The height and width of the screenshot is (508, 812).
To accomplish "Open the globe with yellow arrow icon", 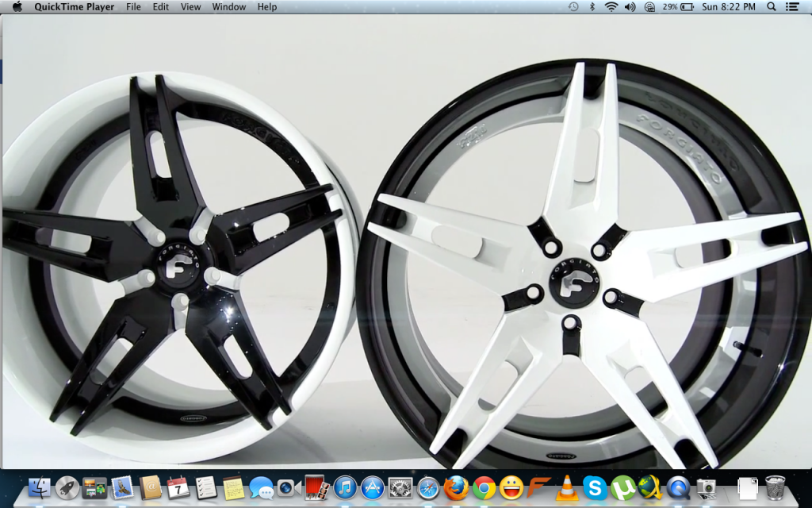I will pos(650,488).
